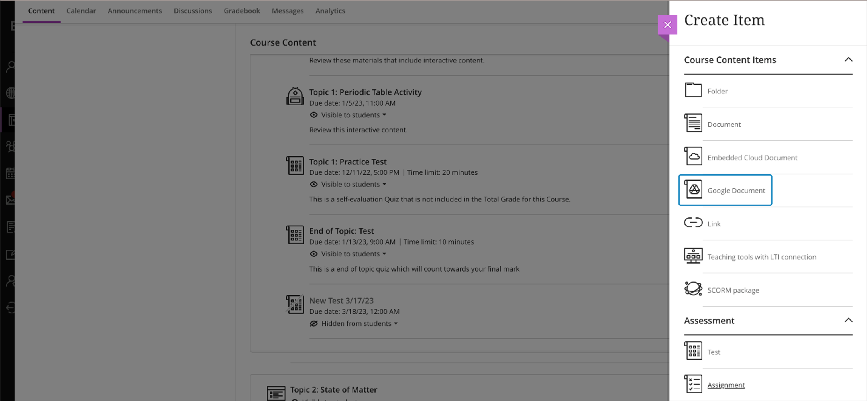Open the Periodic Table Activity backpack icon

pos(295,96)
